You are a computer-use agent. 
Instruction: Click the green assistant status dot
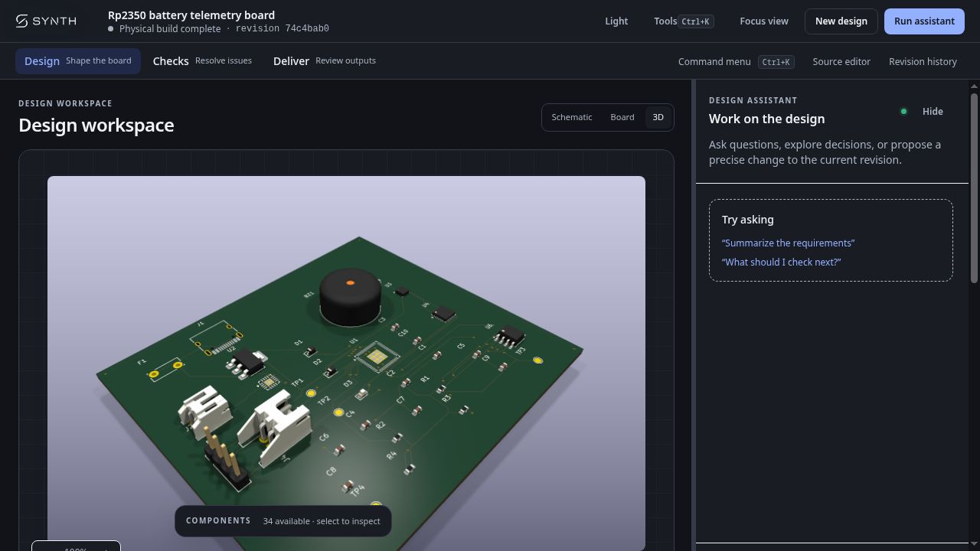coord(903,111)
